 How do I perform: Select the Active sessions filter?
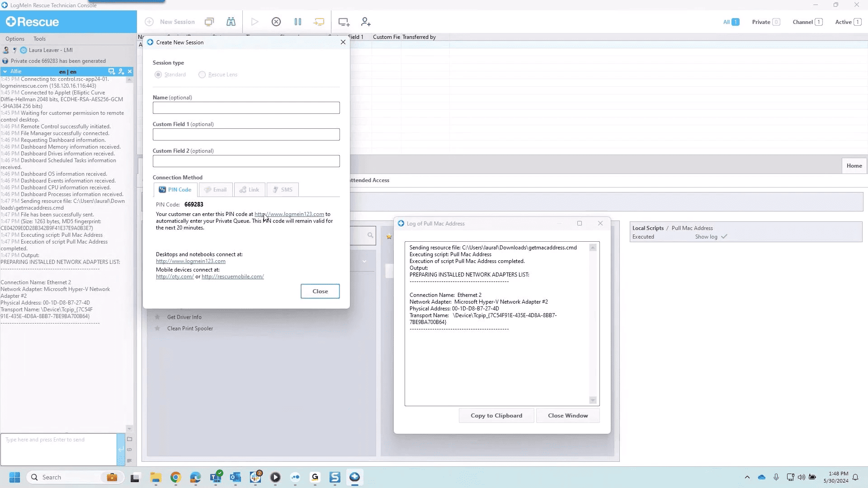point(848,22)
